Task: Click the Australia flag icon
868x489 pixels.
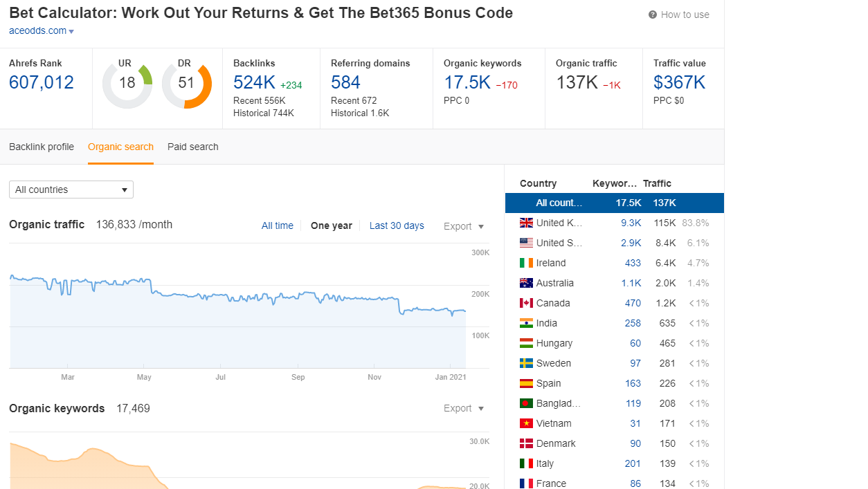Action: [526, 283]
